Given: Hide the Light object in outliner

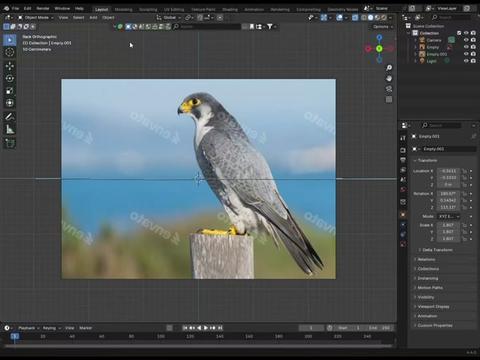Looking at the screenshot, I should pos(466,61).
